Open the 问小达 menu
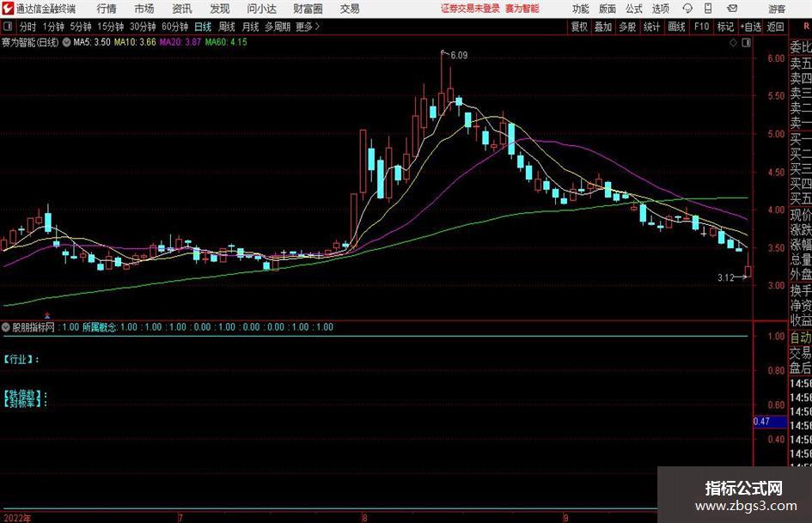812x523 pixels. pos(261,9)
